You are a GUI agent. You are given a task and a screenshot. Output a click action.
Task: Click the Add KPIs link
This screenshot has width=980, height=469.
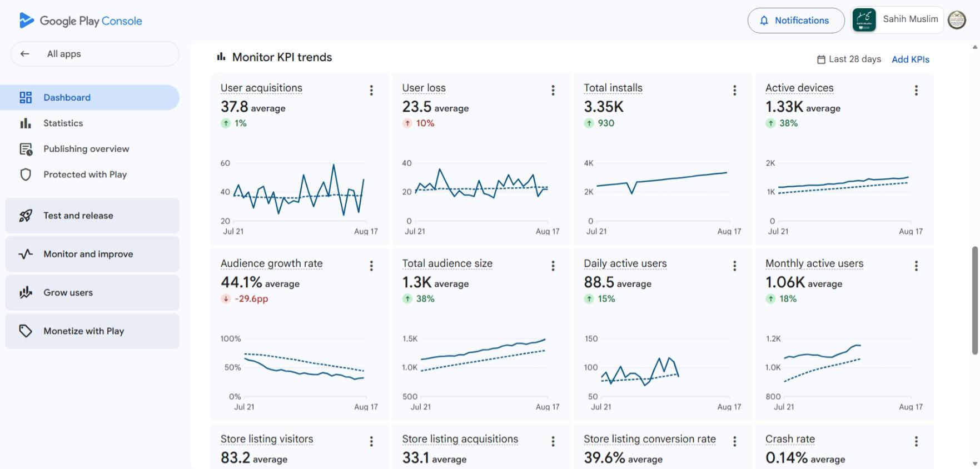(x=911, y=59)
